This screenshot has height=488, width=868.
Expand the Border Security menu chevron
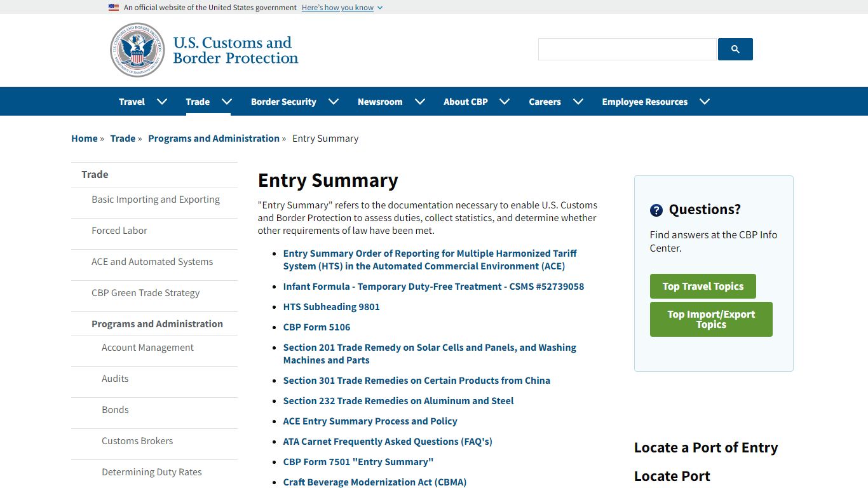pyautogui.click(x=334, y=102)
